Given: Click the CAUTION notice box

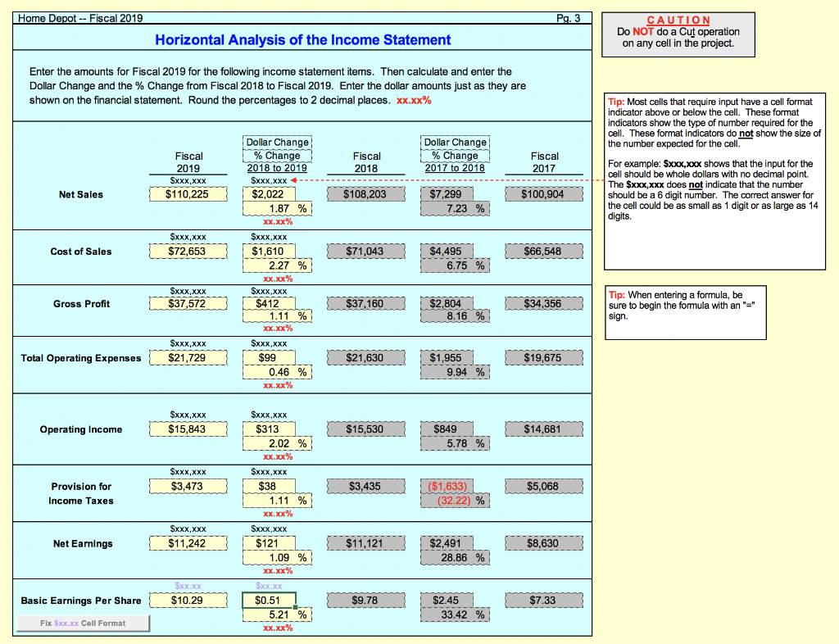Looking at the screenshot, I should point(678,34).
